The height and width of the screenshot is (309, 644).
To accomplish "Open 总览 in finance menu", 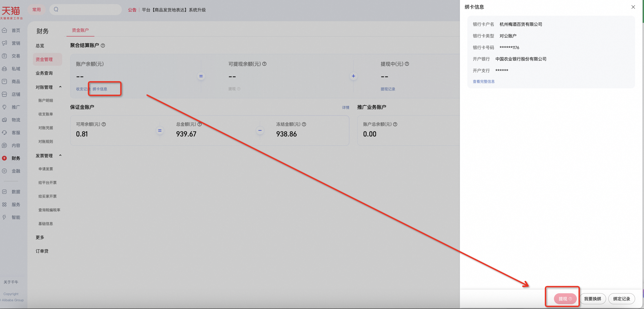I will (x=40, y=46).
